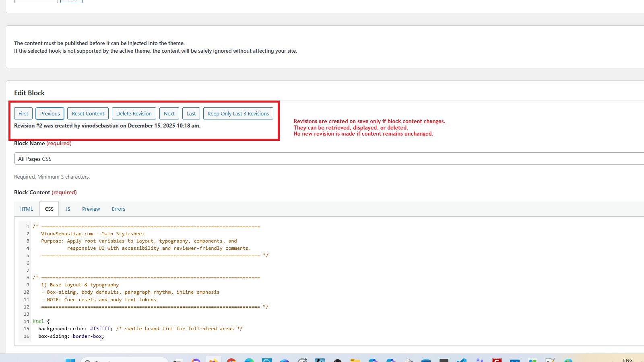Open File Explorer from the taskbar
The width and height of the screenshot is (644, 362).
coord(355,360)
